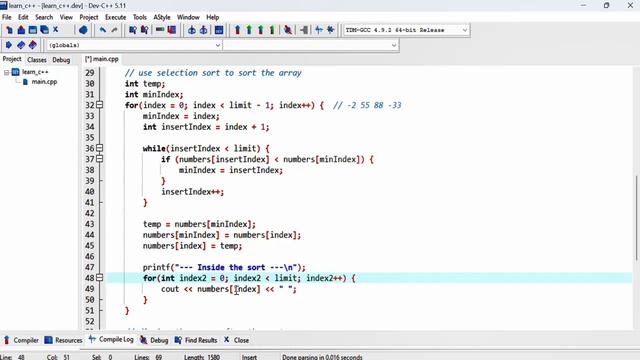The height and width of the screenshot is (360, 640).
Task: Collapse the code fold at line 32
Action: coord(99,105)
